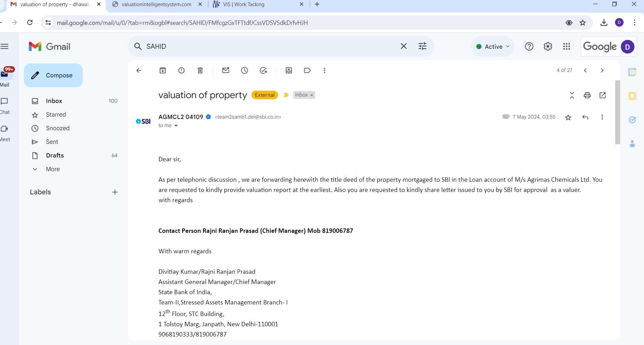Print the whole conversation
This screenshot has width=644, height=345.
(x=587, y=95)
